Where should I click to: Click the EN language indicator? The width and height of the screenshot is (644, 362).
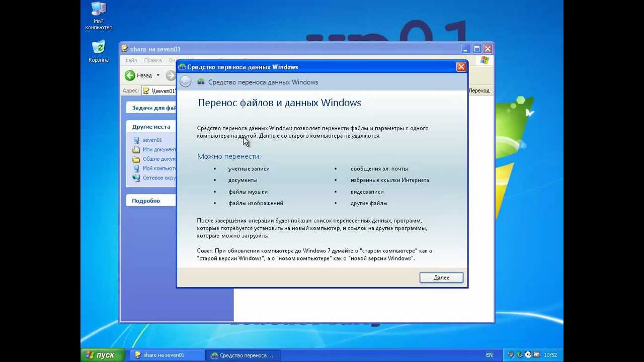[x=489, y=355]
